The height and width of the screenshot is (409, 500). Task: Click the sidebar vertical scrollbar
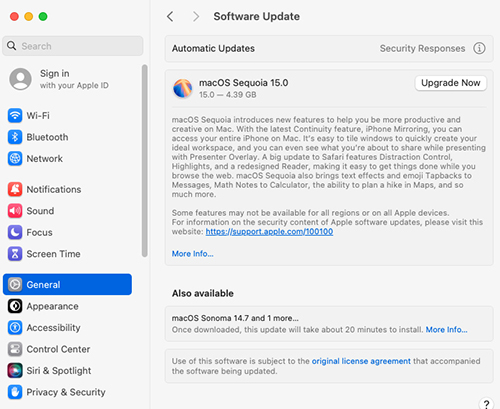(144, 161)
